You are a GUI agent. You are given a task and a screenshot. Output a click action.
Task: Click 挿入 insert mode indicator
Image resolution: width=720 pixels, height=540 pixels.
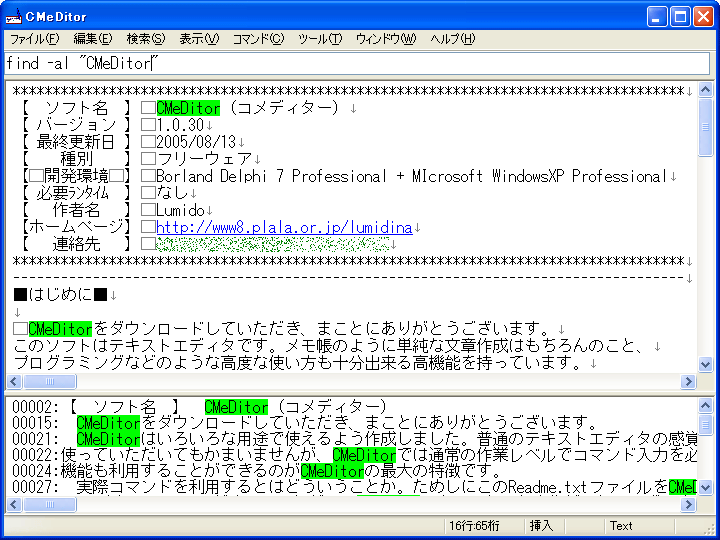point(541,526)
